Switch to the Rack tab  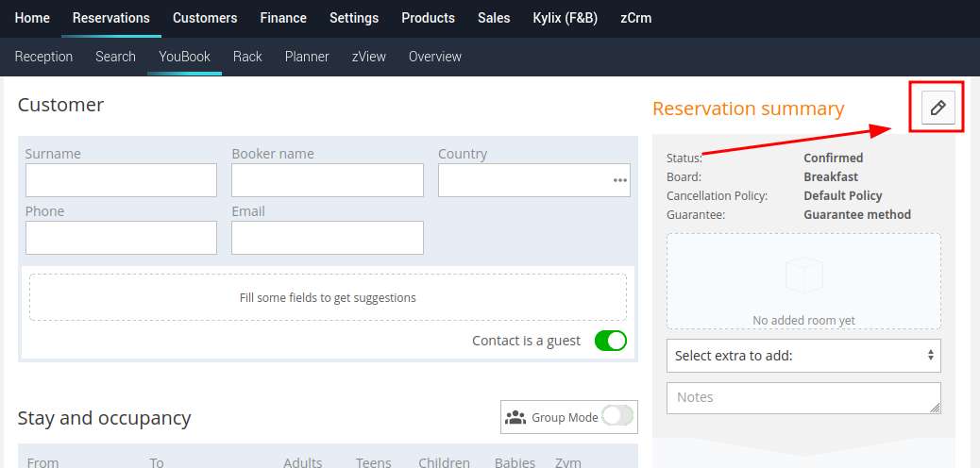[247, 57]
